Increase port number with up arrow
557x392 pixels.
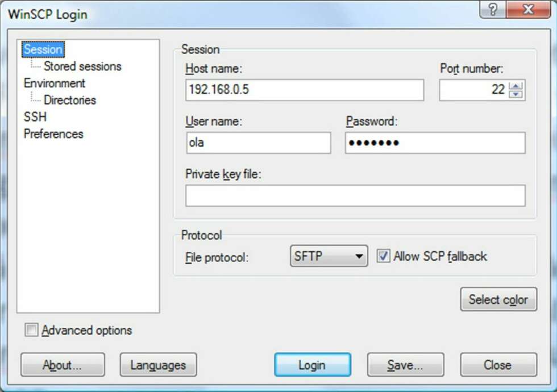(x=516, y=86)
